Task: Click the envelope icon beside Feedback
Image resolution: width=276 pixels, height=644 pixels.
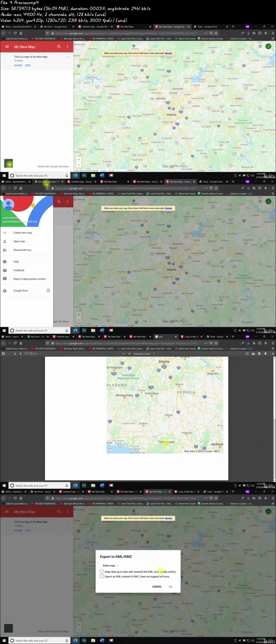Action: coord(5,270)
